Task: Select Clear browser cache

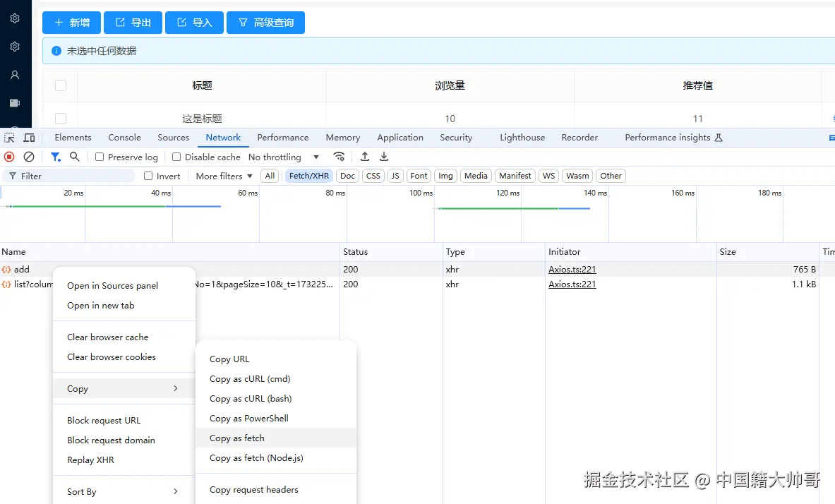Action: [x=124, y=337]
